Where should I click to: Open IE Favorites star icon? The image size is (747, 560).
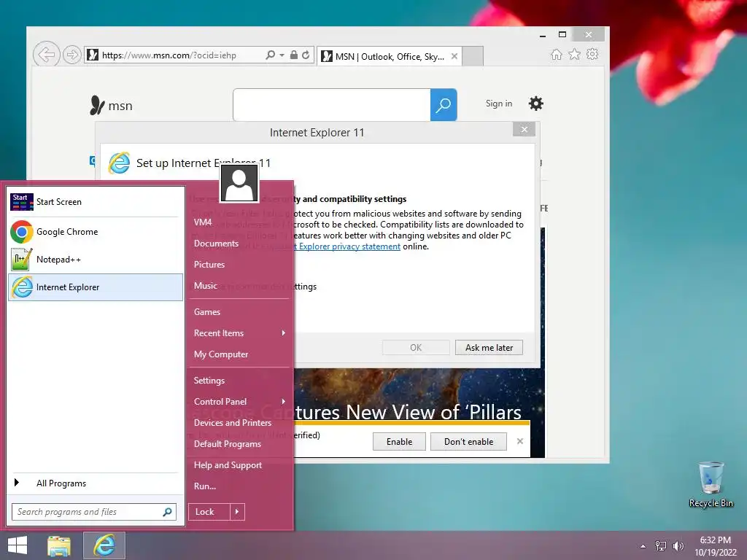[575, 54]
